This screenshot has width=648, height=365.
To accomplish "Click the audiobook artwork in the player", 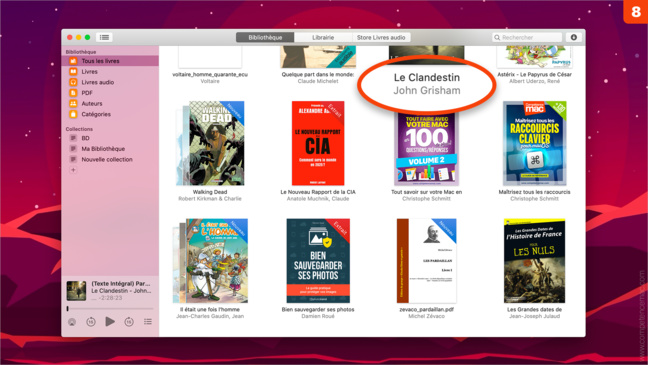I will click(76, 291).
